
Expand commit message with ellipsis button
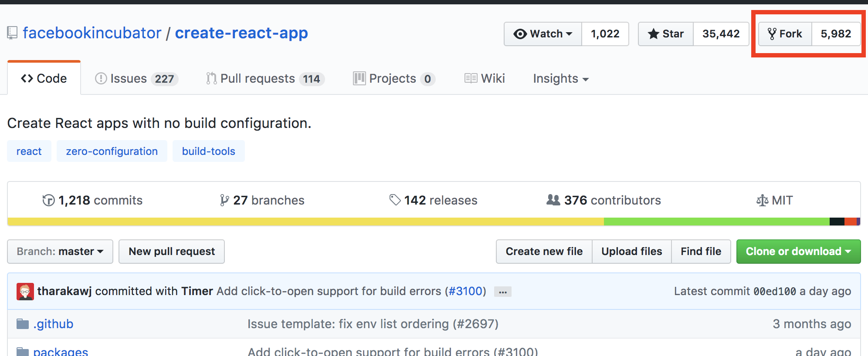tap(502, 292)
